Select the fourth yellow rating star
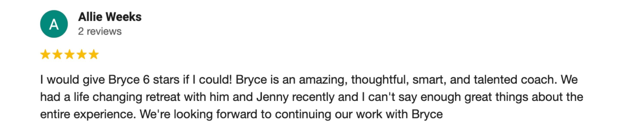Screen dimensions: 644x129 (82, 54)
